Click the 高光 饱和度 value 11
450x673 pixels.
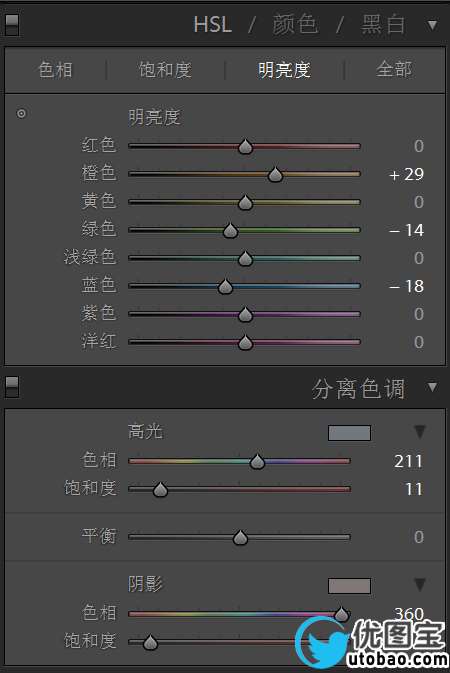click(414, 489)
